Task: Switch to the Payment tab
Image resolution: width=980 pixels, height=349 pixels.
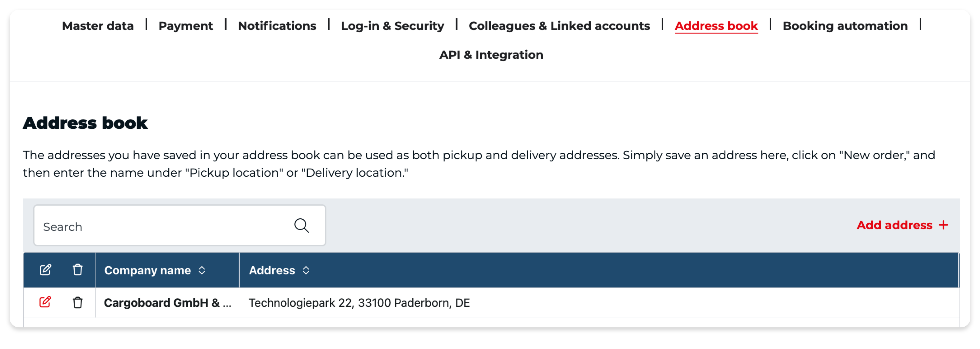Action: click(186, 26)
